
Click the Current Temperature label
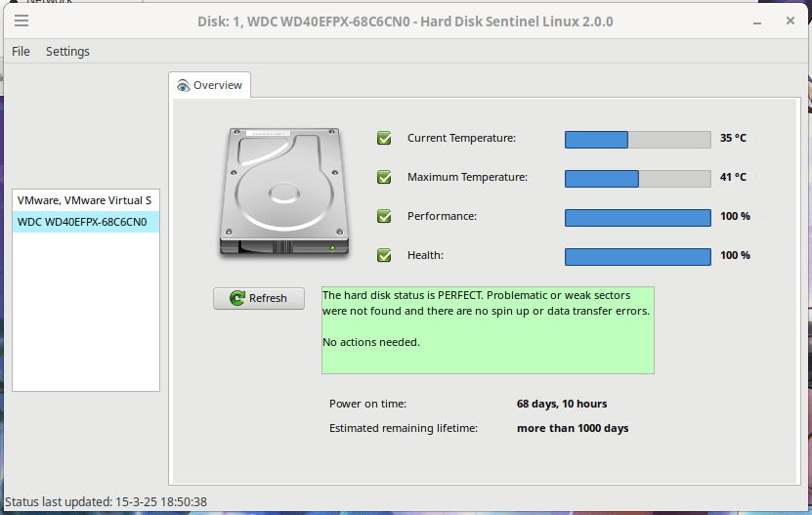pyautogui.click(x=461, y=138)
